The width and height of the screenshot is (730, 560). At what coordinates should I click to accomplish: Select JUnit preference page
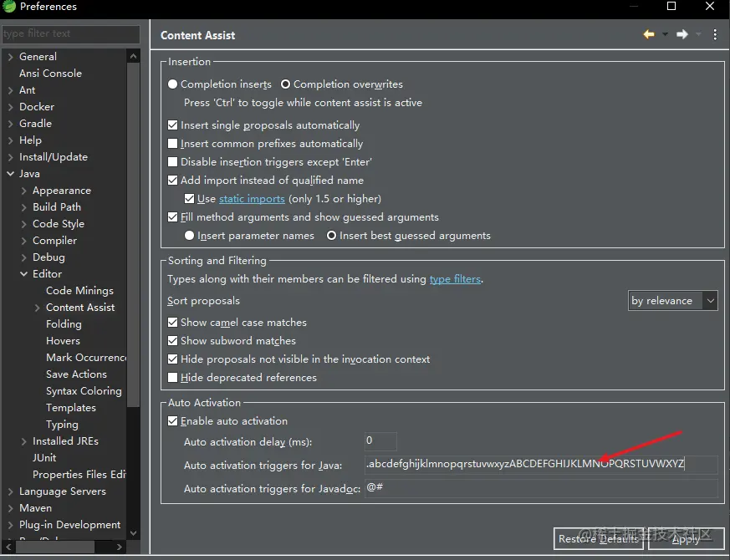click(44, 457)
